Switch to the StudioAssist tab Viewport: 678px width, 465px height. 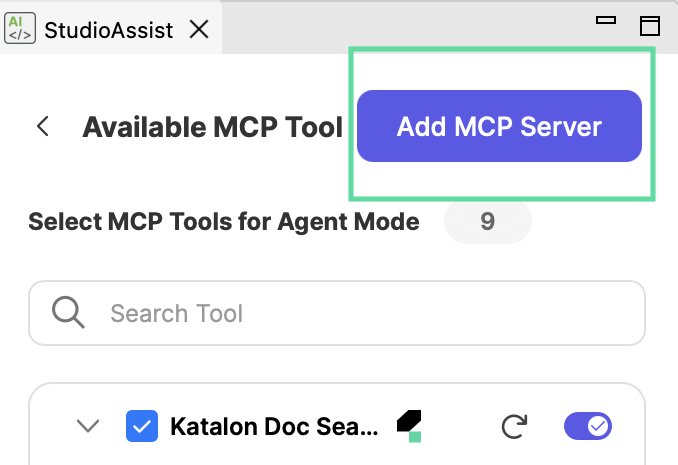click(x=109, y=30)
